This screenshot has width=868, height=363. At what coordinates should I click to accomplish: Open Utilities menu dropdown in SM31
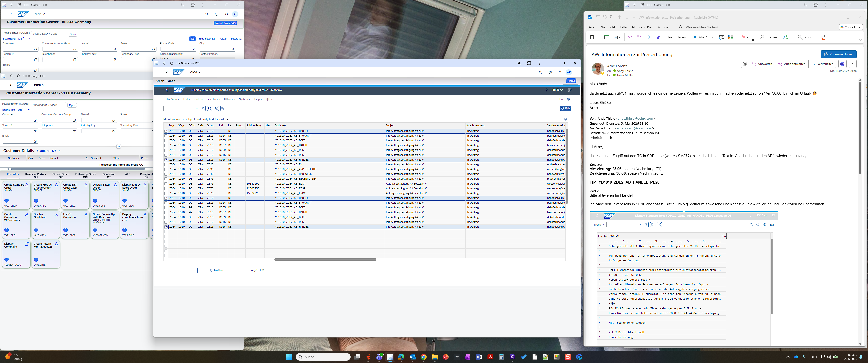(x=230, y=99)
